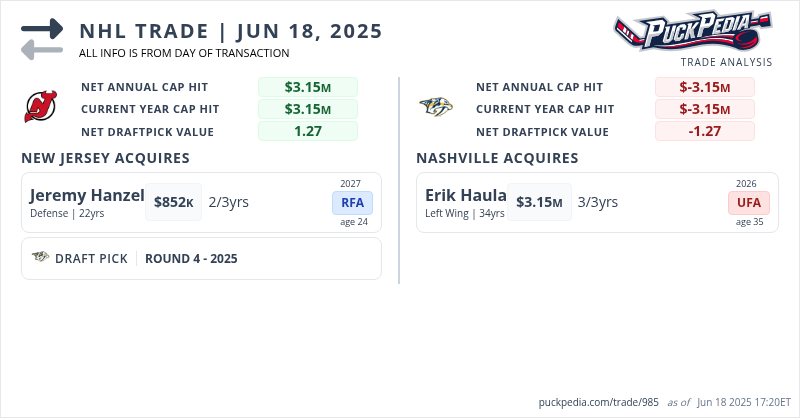Click the trade swap arrows icon
Image resolution: width=800 pixels, height=418 pixels.
click(x=42, y=38)
